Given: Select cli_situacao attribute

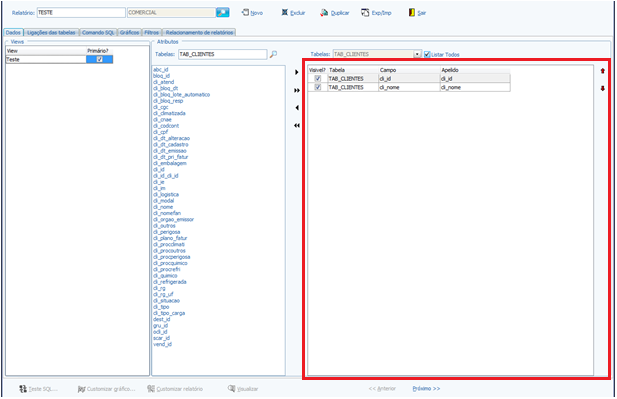Looking at the screenshot, I should tap(166, 301).
